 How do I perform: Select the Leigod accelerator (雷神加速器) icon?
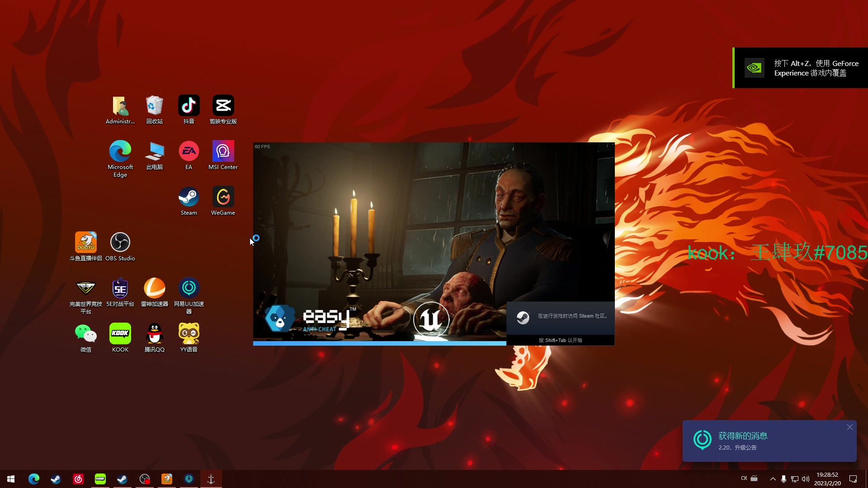[x=155, y=292]
